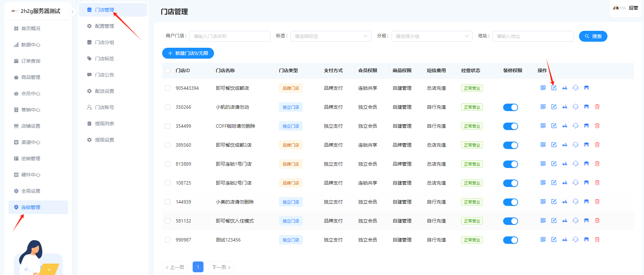
Task: Check the row for store 350266
Action: tap(168, 107)
